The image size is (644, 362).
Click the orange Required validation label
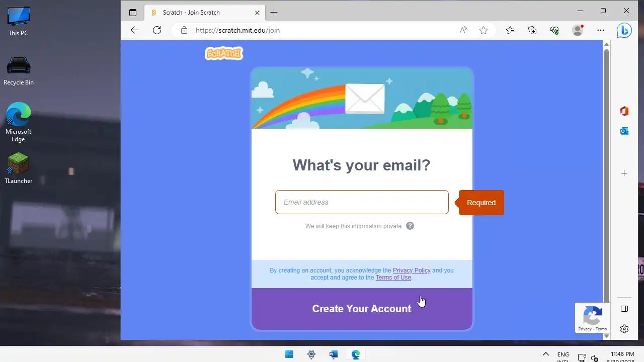coord(481,203)
